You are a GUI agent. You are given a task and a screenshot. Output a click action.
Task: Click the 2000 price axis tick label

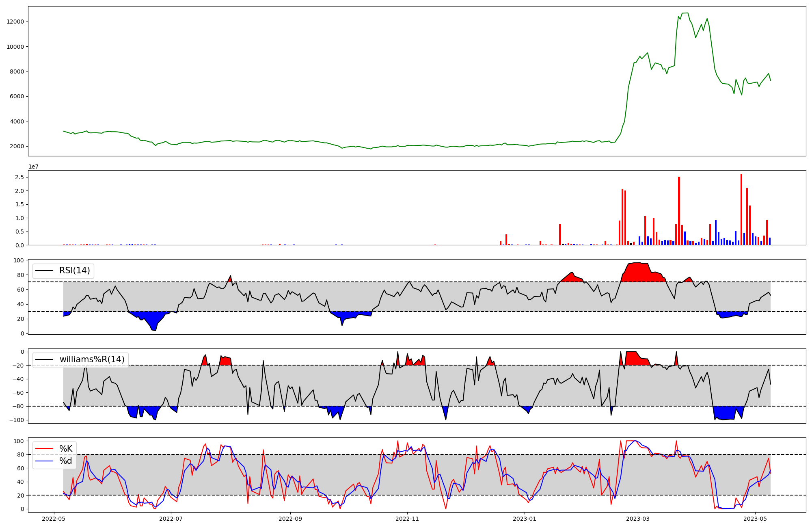(17, 146)
